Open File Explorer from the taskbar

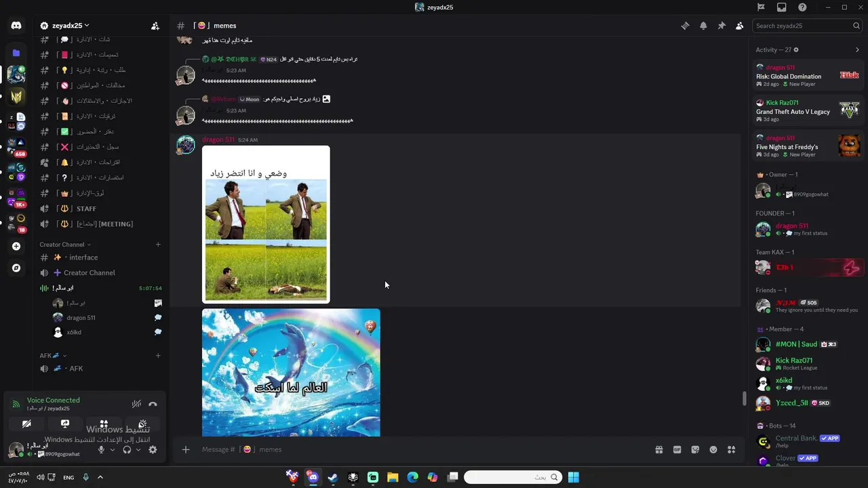[x=393, y=477]
